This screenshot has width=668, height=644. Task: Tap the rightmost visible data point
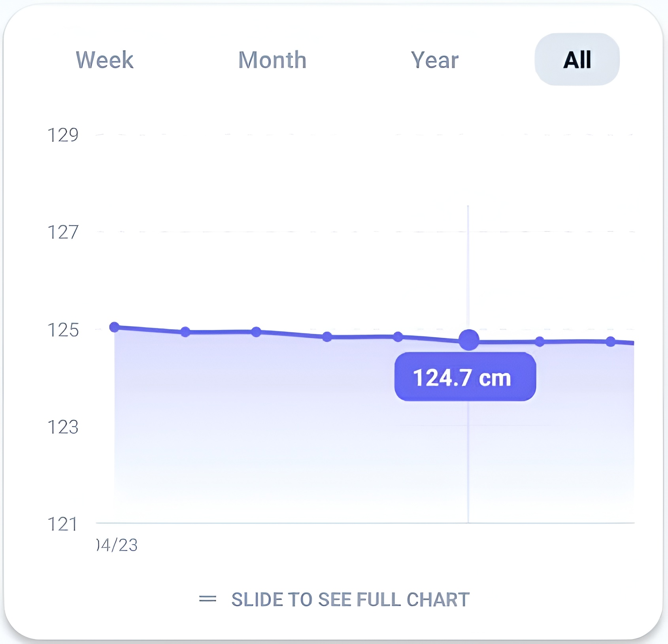(610, 342)
